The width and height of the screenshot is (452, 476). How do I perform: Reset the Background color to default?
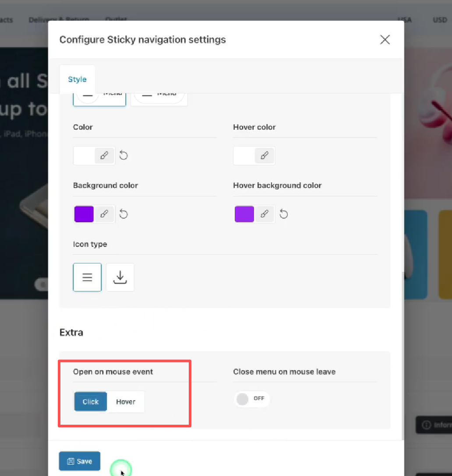click(124, 214)
